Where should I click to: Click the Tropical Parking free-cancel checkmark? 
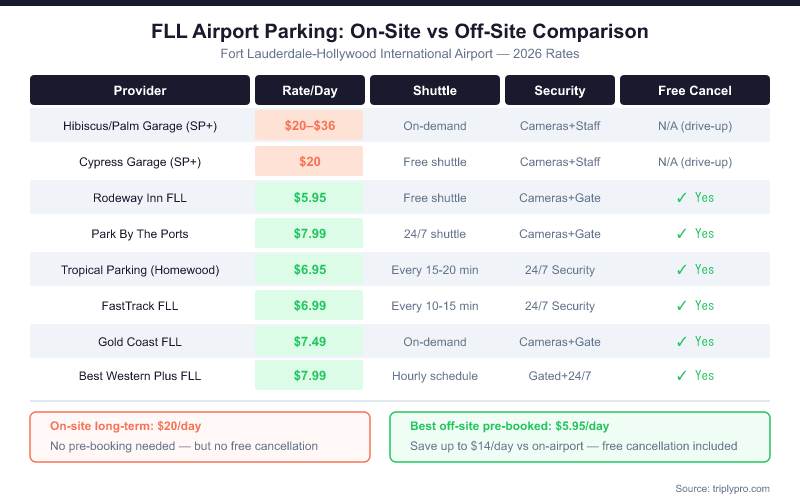(x=681, y=270)
